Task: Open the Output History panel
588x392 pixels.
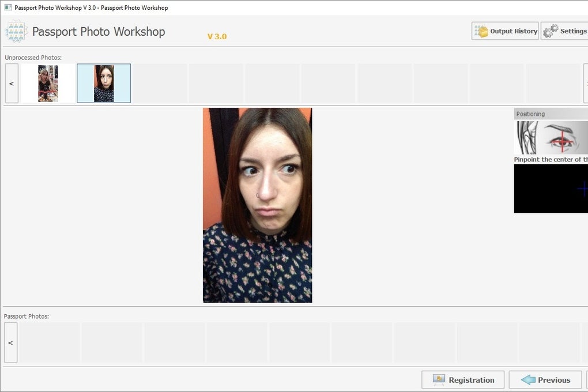Action: coord(505,31)
